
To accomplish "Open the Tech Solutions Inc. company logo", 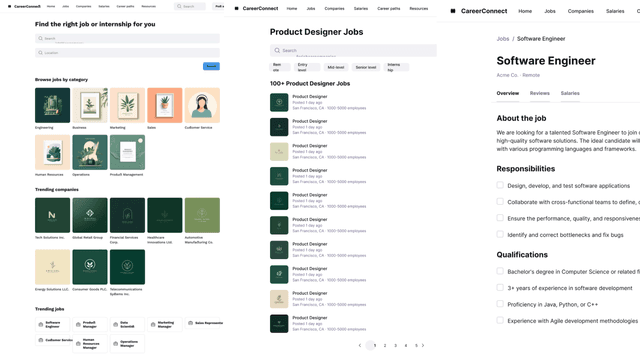I will tap(52, 215).
